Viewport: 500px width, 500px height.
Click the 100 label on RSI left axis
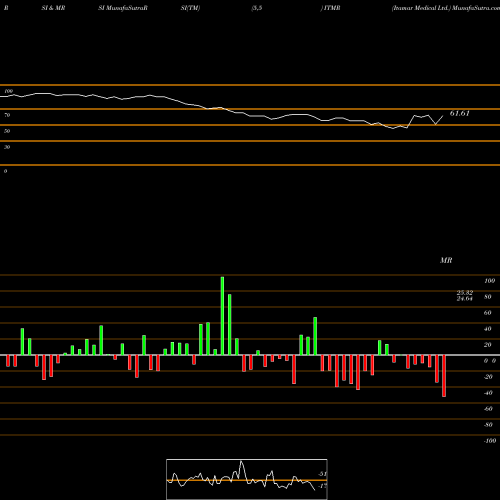[8, 91]
